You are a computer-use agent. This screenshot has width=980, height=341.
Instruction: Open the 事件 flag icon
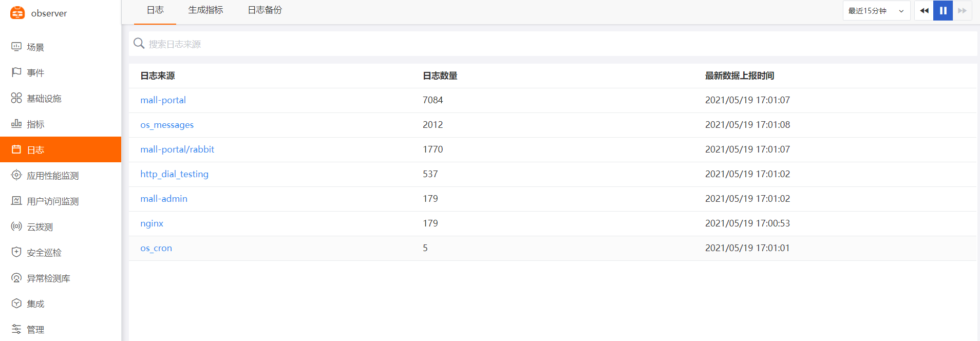coord(16,72)
